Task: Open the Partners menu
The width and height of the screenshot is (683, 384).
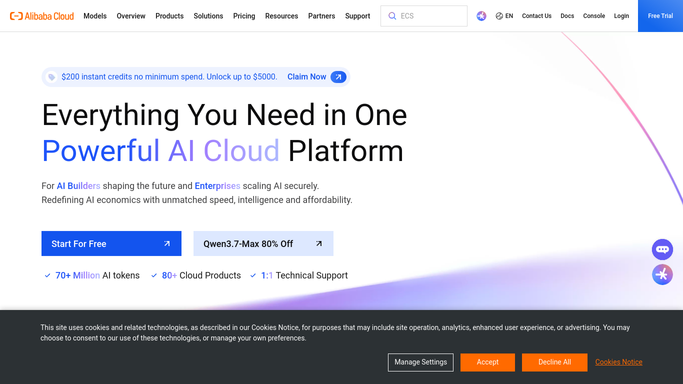Action: pos(321,16)
